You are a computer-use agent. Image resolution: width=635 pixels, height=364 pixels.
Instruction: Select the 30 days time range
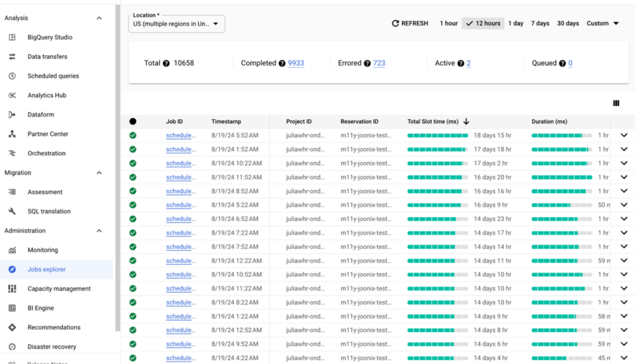(x=568, y=24)
